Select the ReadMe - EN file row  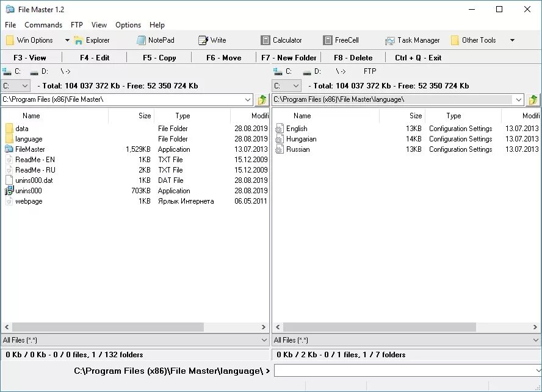[x=136, y=160]
